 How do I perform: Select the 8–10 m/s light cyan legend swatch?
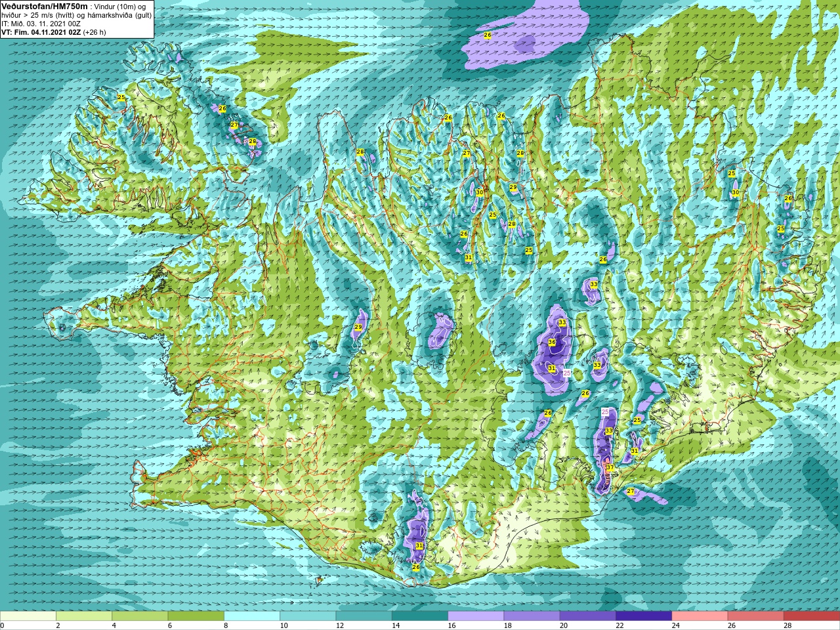coord(252,616)
